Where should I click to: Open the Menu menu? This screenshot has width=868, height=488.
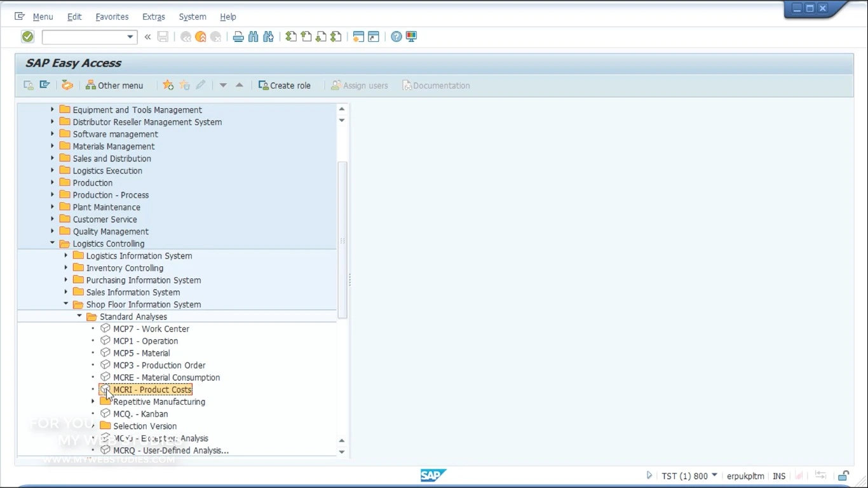(43, 17)
